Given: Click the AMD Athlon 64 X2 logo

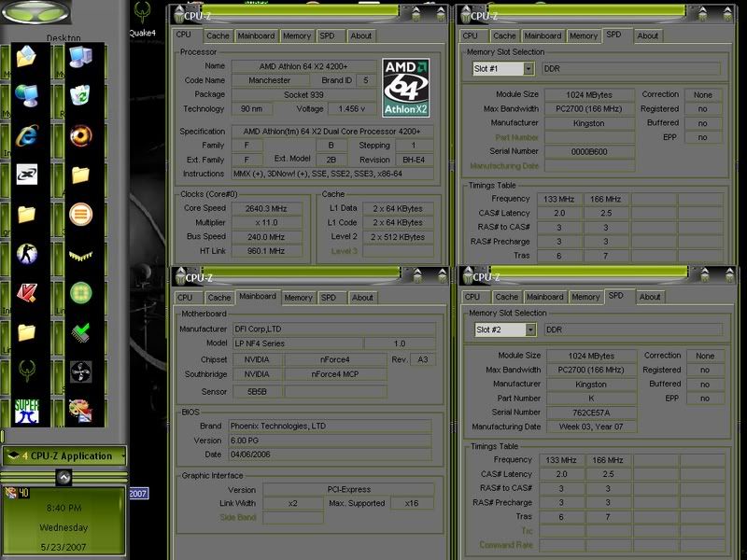Looking at the screenshot, I should click(406, 88).
